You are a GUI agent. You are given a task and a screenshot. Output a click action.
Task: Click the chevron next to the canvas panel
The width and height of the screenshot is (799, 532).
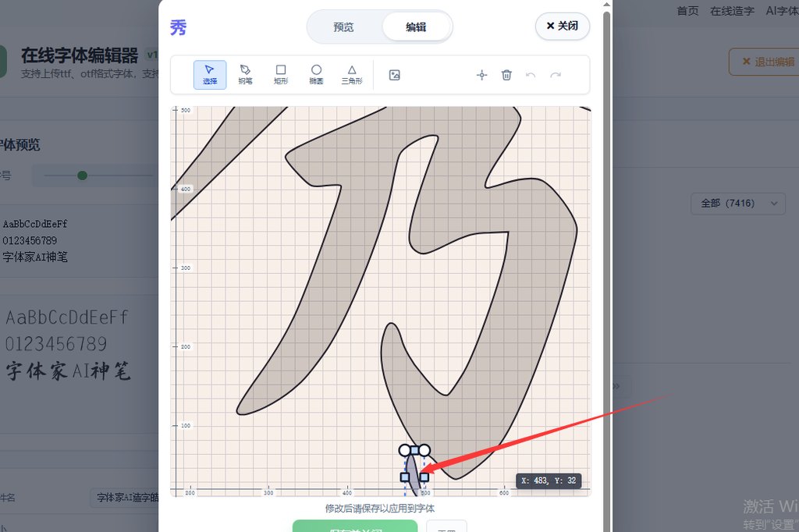click(x=616, y=385)
